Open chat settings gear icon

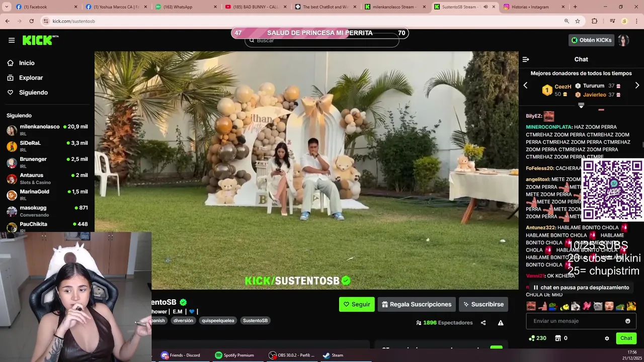click(x=607, y=338)
